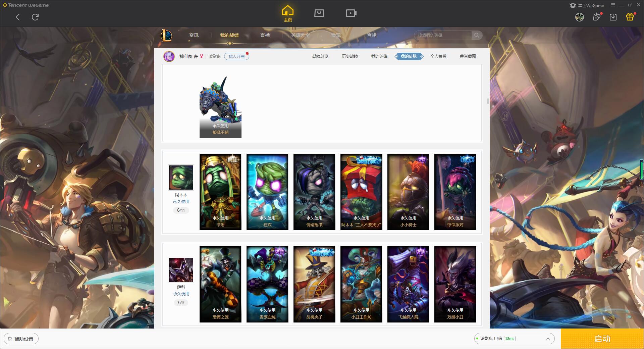
Task: Open the 阿木木:"主人不要我了" skin card
Action: click(x=361, y=192)
